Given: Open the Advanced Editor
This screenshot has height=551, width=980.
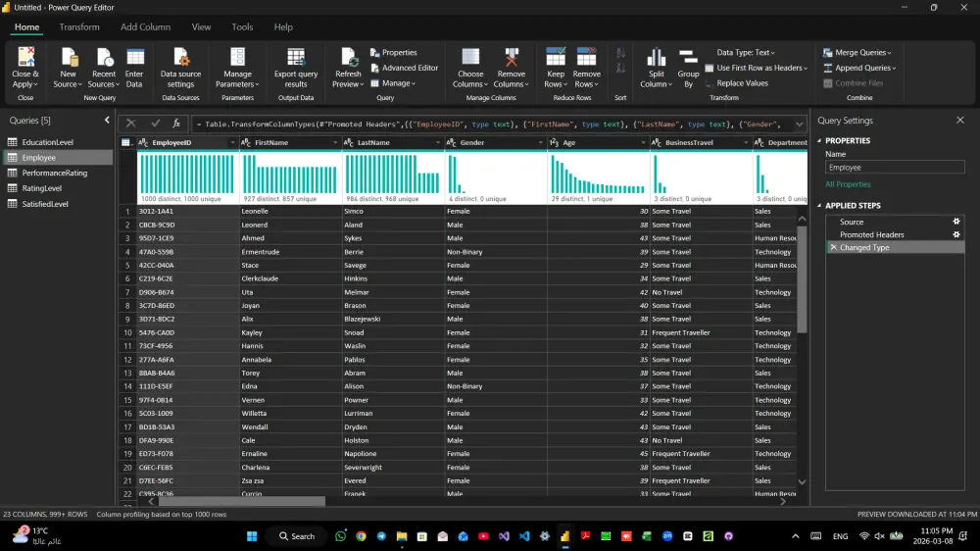Looking at the screenshot, I should tap(405, 68).
